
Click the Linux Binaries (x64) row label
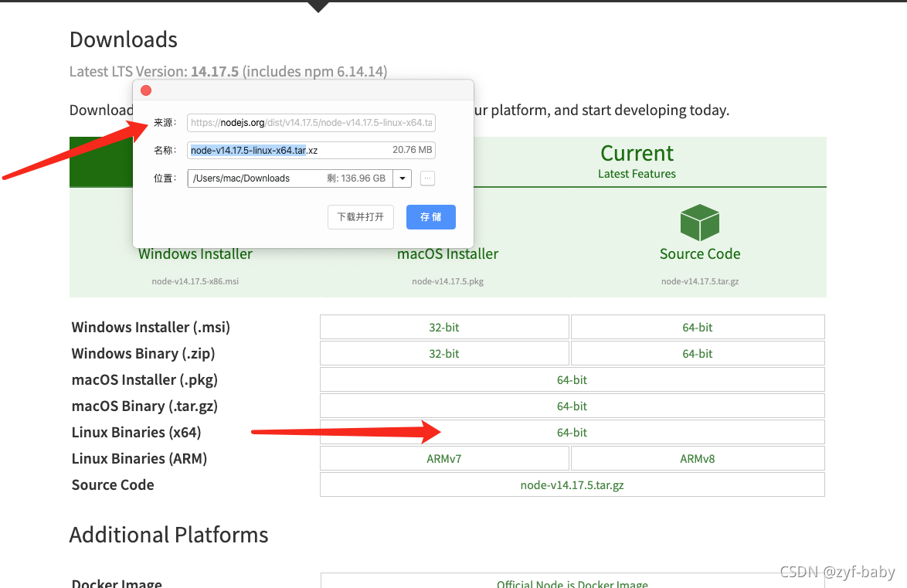tap(137, 433)
